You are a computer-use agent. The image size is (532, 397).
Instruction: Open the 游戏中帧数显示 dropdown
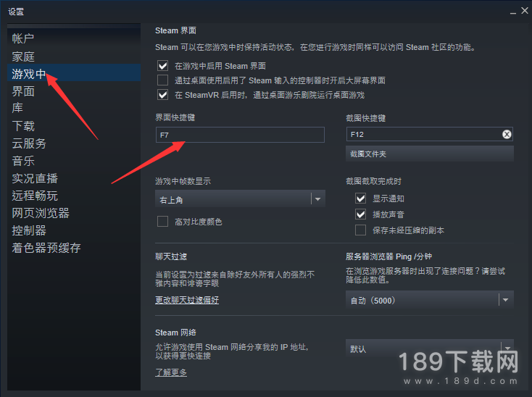point(240,199)
